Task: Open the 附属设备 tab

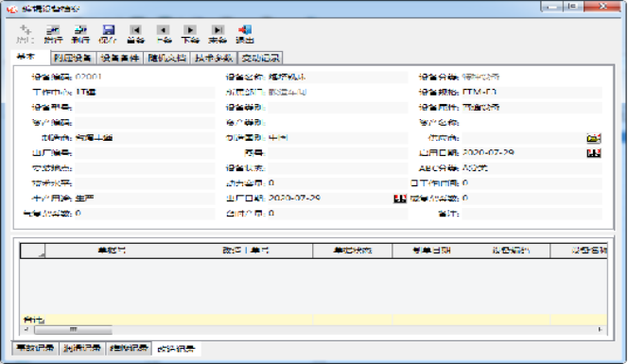Action: pos(73,58)
